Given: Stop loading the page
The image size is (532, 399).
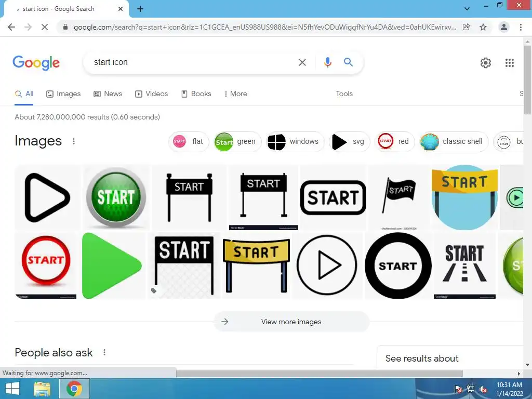Looking at the screenshot, I should 45,27.
